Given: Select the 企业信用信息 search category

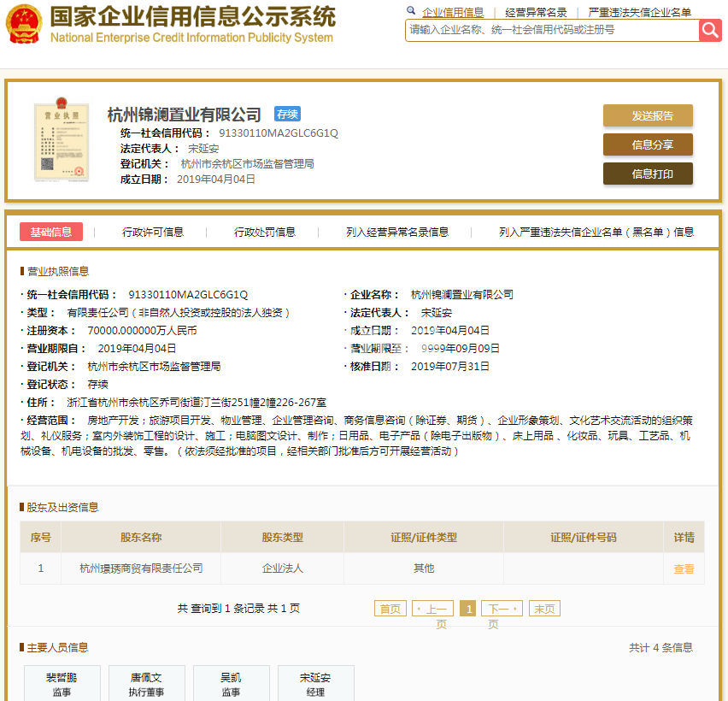Looking at the screenshot, I should (x=453, y=12).
